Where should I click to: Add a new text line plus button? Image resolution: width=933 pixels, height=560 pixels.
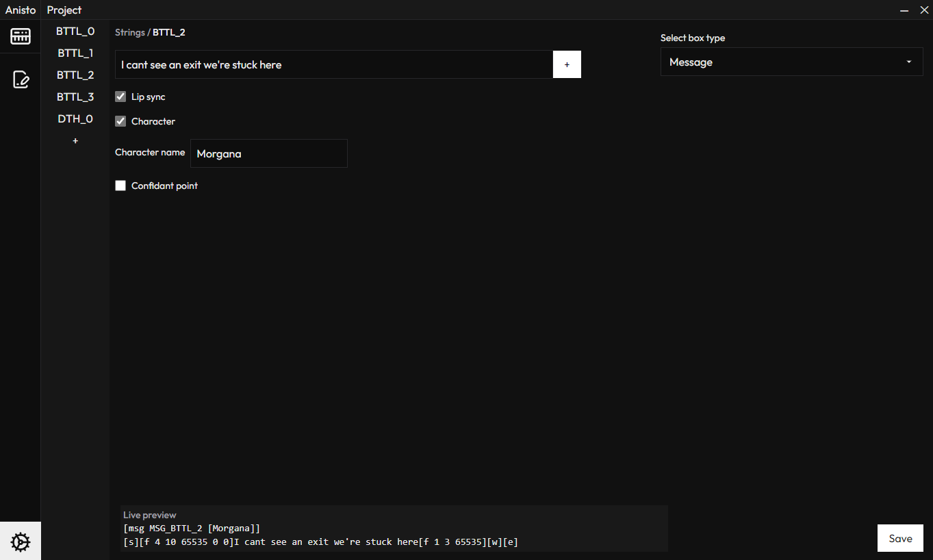(567, 64)
